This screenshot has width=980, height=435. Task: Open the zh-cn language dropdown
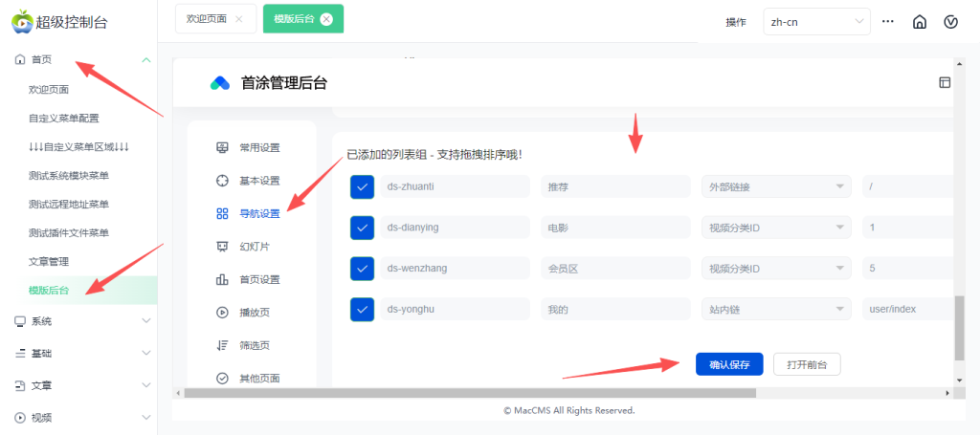(816, 22)
